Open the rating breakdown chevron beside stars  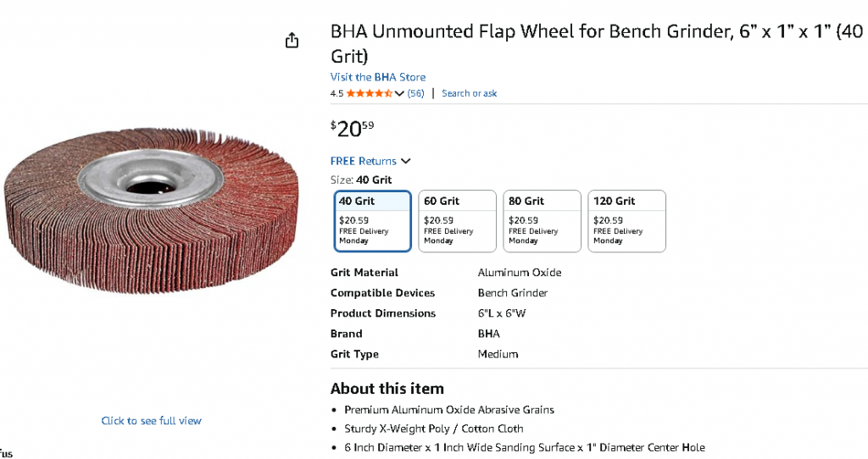tap(400, 93)
